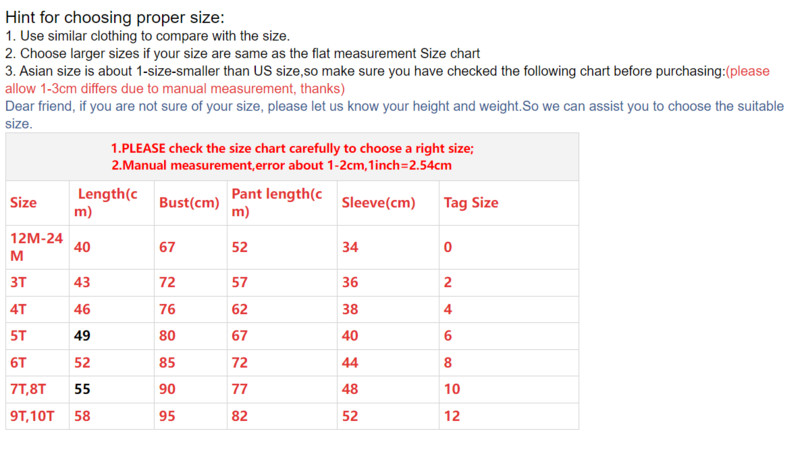800x450 pixels.
Task: Select the 7T,8T size row label
Action: pos(29,389)
